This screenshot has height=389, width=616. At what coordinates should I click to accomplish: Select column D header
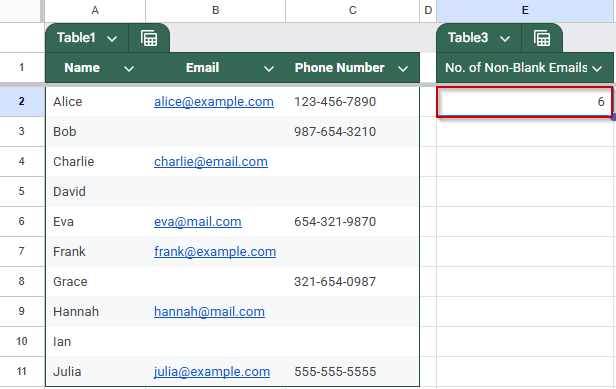click(428, 11)
